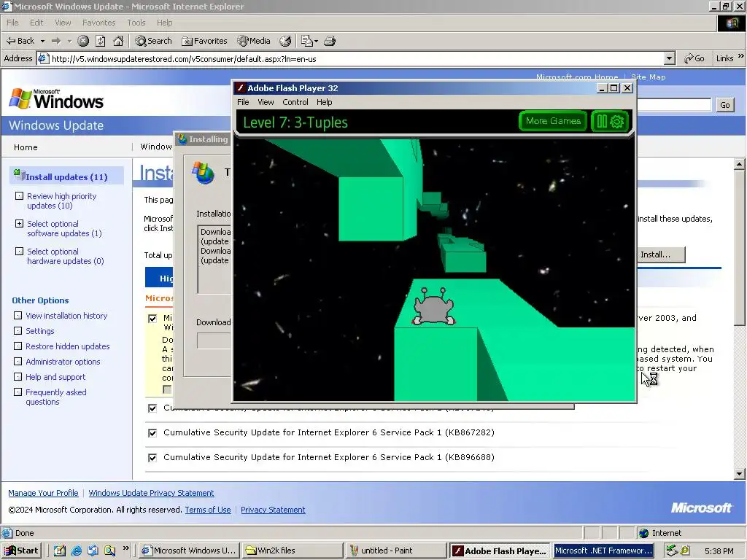Print the page with the printer icon
Screen dimensions: 747x560
(x=330, y=41)
